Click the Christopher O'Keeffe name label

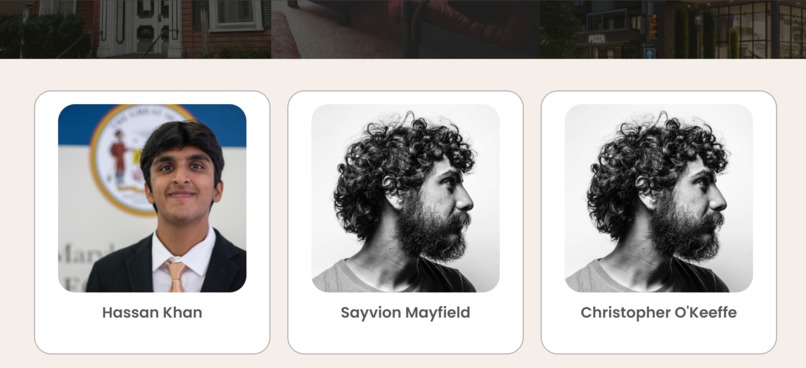tap(659, 312)
